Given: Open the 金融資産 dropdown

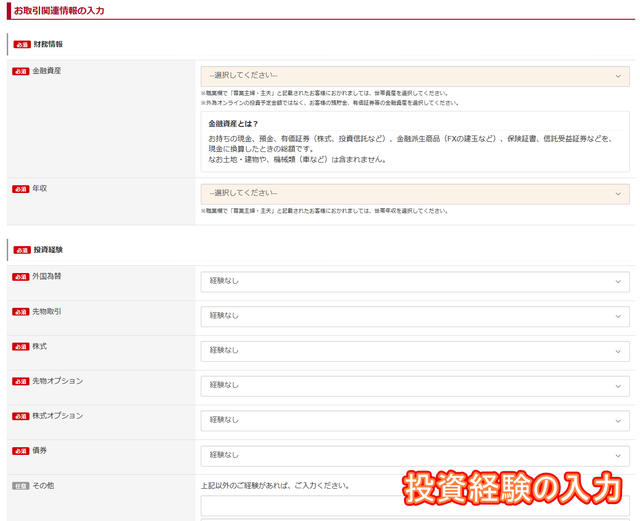Looking at the screenshot, I should point(415,76).
